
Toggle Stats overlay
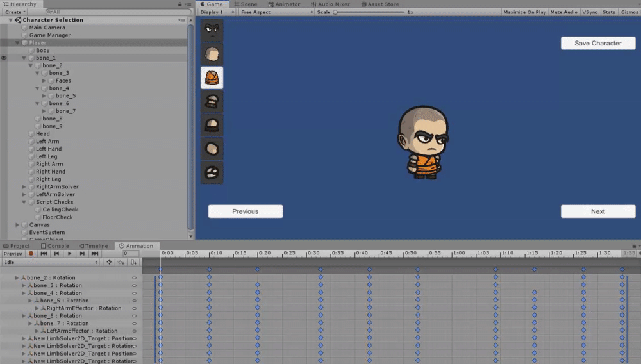[609, 12]
